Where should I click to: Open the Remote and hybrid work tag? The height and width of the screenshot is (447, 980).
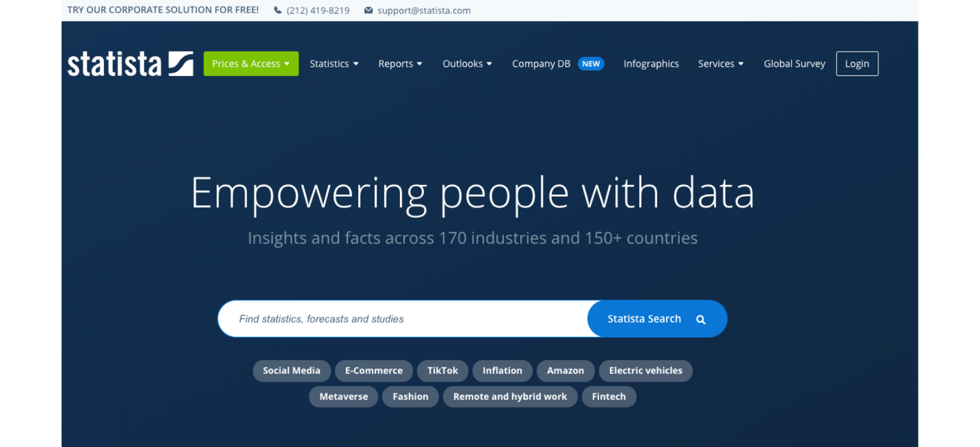510,397
